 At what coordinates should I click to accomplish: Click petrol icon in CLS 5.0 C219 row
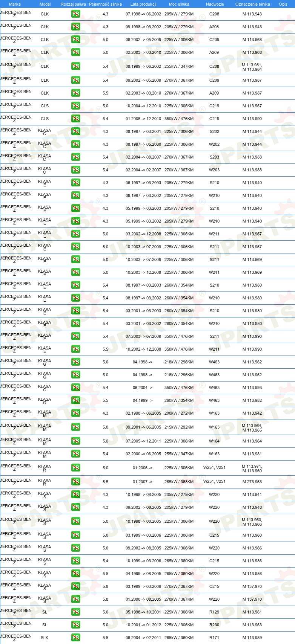[75, 106]
